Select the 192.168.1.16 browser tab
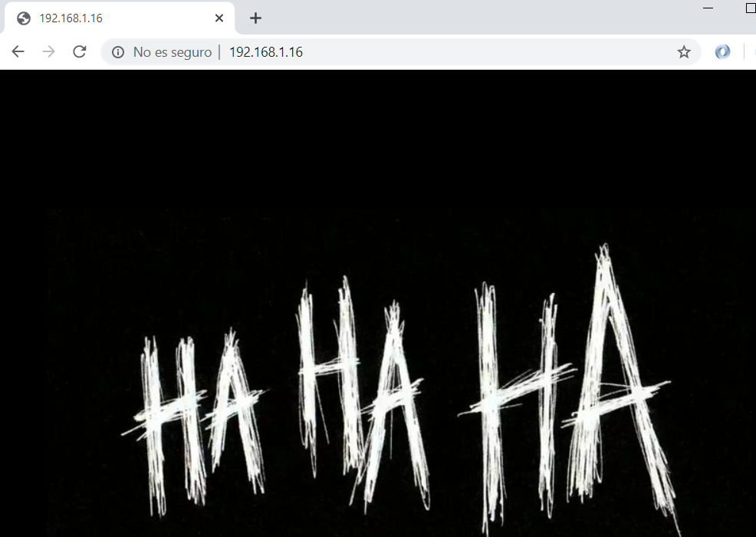Viewport: 756px width, 537px height. tap(118, 18)
